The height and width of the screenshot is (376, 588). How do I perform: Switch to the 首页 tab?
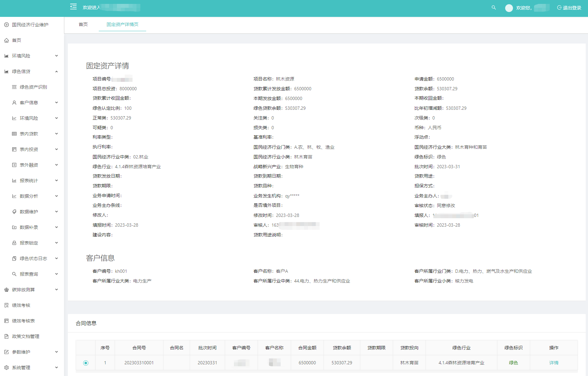click(83, 24)
